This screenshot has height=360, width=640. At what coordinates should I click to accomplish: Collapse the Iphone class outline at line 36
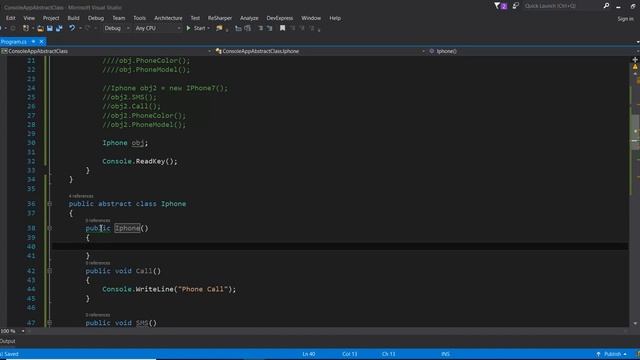point(49,204)
